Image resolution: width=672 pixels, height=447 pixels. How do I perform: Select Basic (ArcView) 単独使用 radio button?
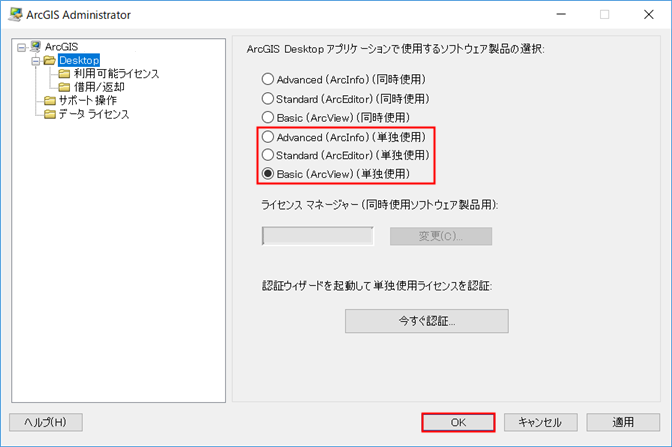coord(268,174)
